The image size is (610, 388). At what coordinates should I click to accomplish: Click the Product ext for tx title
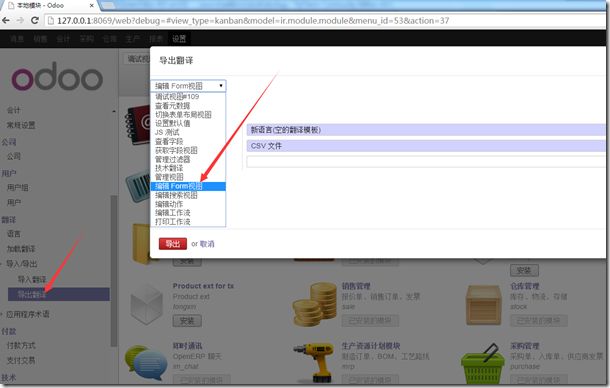(203, 286)
